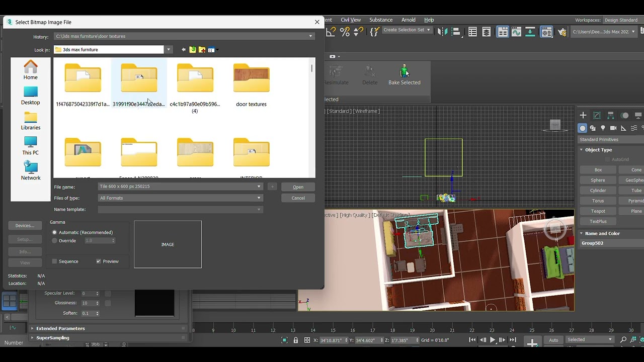Viewport: 644px width, 362px height.
Task: Click the Bake Selected icon
Action: pyautogui.click(x=404, y=75)
